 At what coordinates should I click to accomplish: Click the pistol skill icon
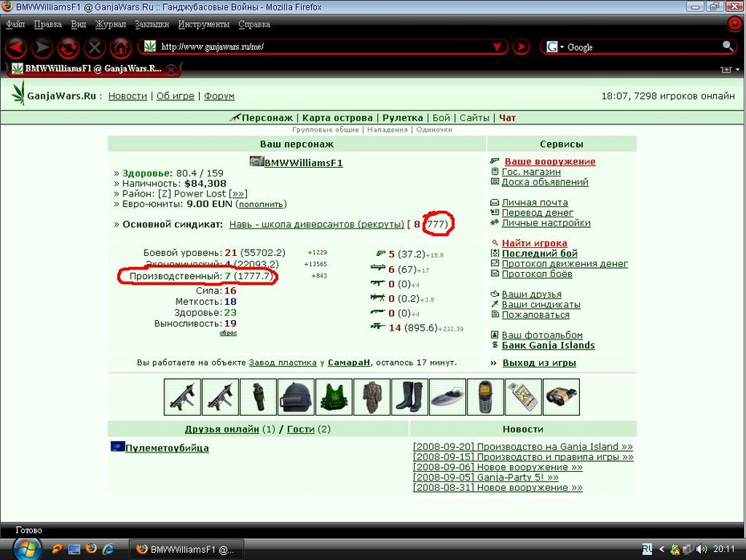[380, 254]
